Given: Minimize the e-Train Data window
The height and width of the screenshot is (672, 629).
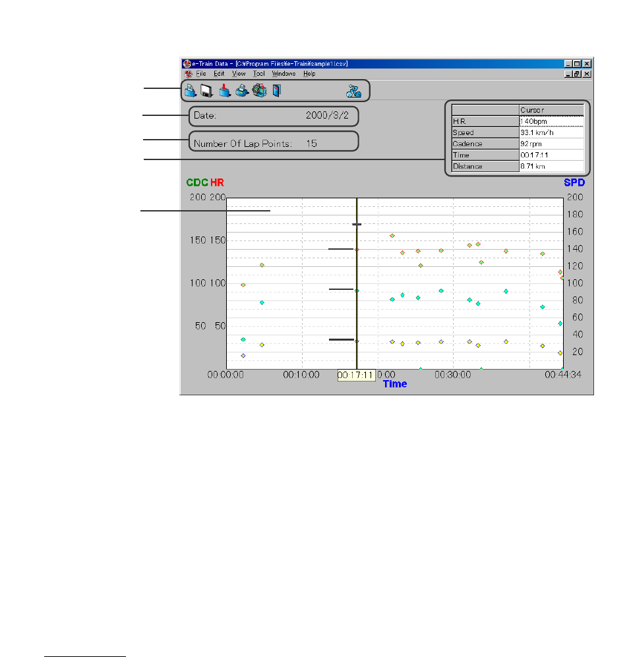Looking at the screenshot, I should [568, 64].
